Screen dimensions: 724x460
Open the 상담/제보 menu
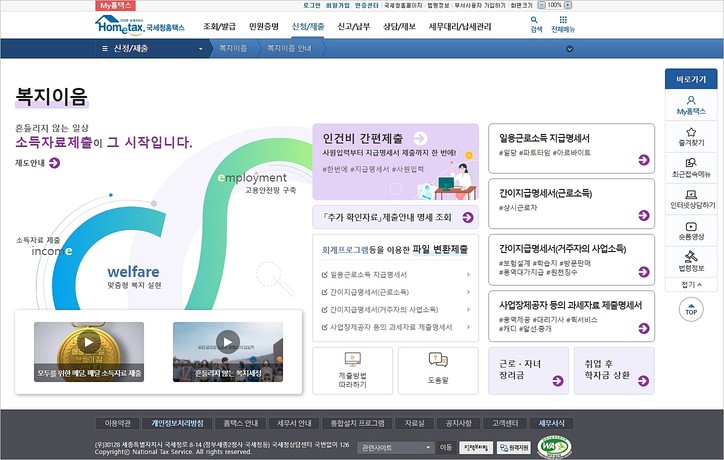(x=399, y=26)
